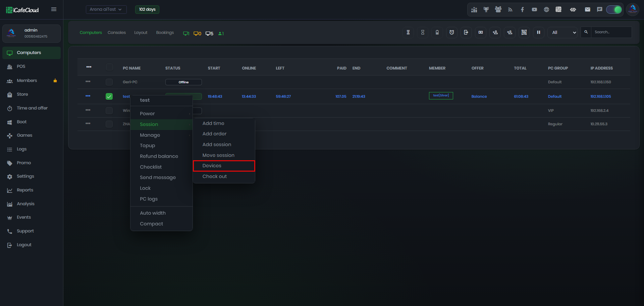
Task: Click the add-member star toolbar icon
Action: tap(495, 32)
